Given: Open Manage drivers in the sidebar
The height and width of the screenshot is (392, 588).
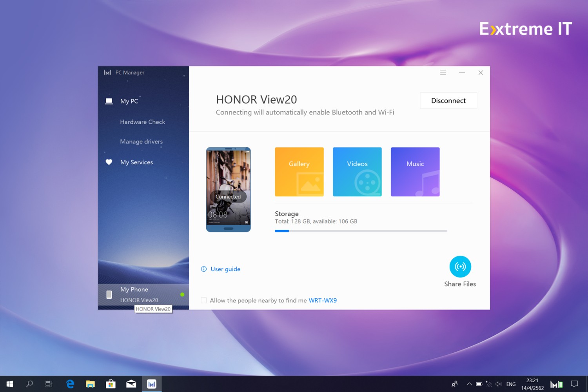Looking at the screenshot, I should point(141,142).
